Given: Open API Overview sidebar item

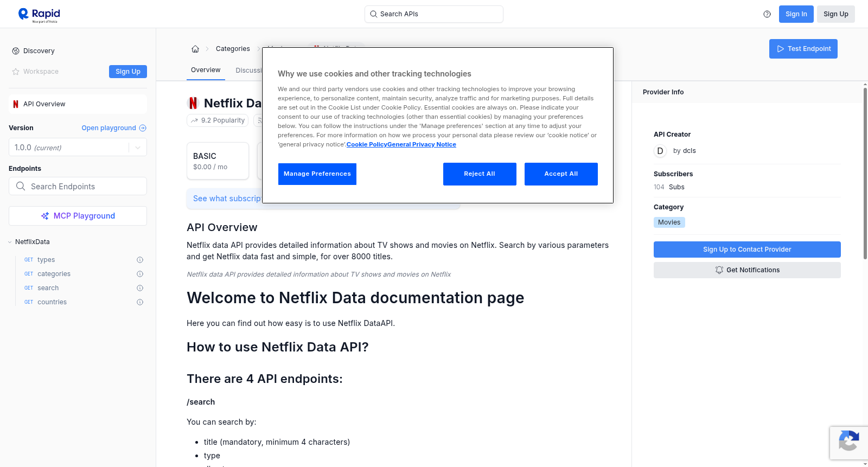Looking at the screenshot, I should (x=78, y=104).
